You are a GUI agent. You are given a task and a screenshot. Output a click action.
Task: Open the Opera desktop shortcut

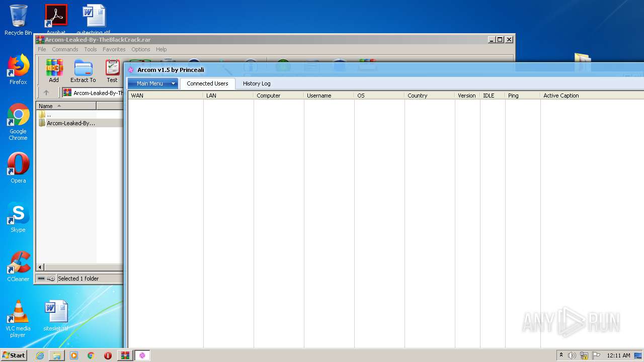tap(18, 168)
